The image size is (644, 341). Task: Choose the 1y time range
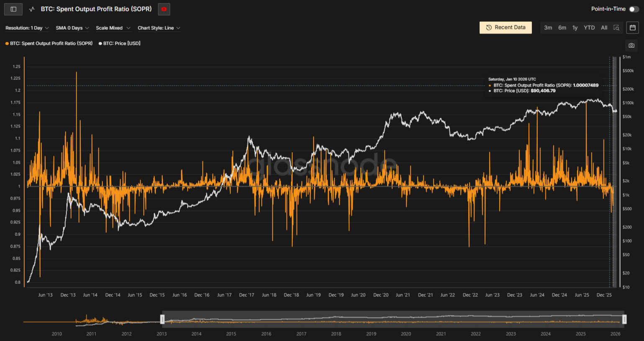[x=575, y=28]
